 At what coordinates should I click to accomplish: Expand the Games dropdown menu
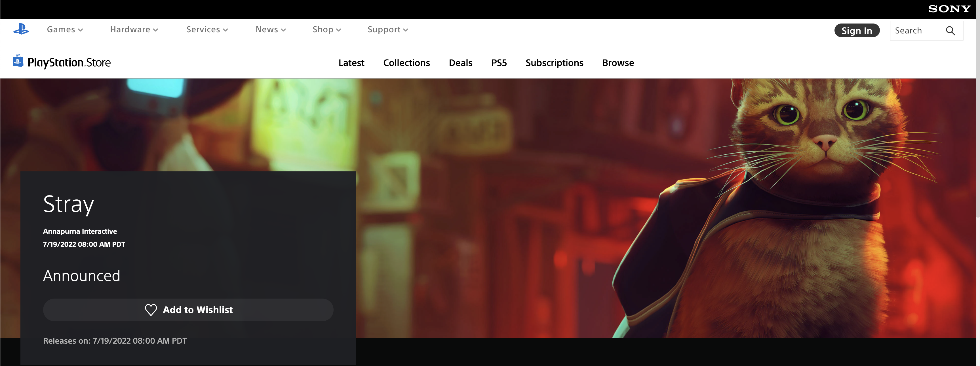(x=65, y=30)
